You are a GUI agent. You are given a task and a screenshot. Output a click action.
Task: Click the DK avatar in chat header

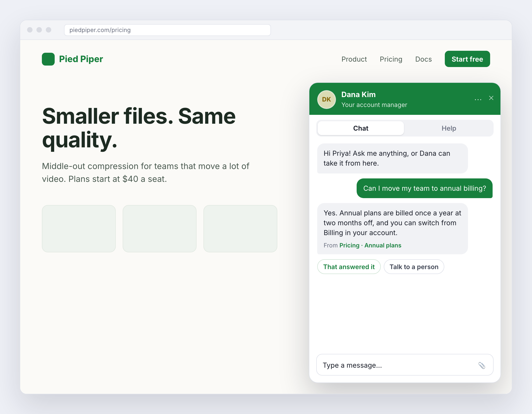click(326, 99)
